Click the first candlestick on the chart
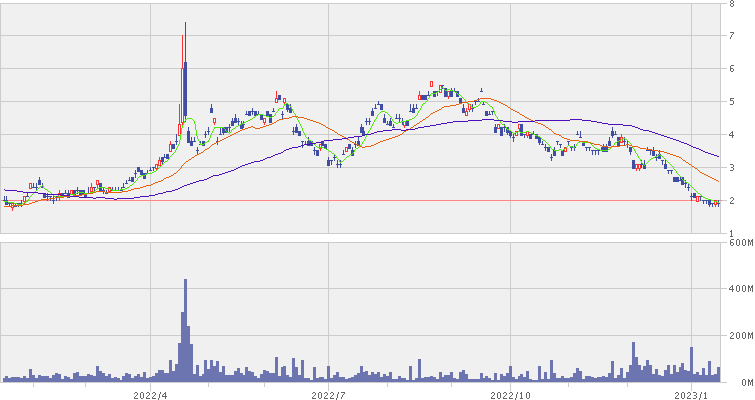Image resolution: width=755 pixels, height=400 pixels. [x=5, y=201]
